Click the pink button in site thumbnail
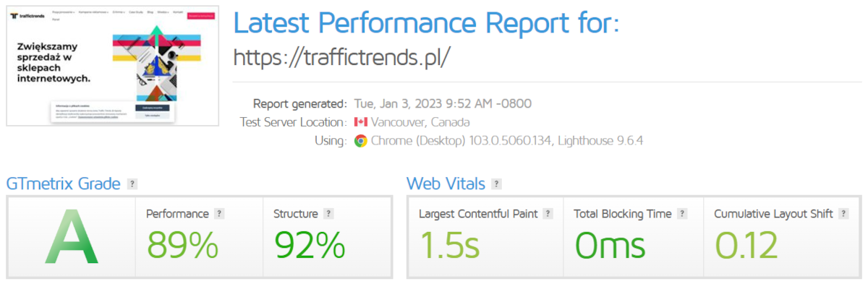This screenshot has width=868, height=289. [x=200, y=14]
